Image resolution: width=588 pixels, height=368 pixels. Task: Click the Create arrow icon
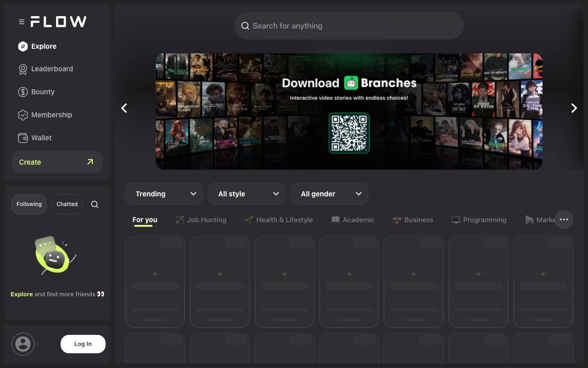pos(90,162)
